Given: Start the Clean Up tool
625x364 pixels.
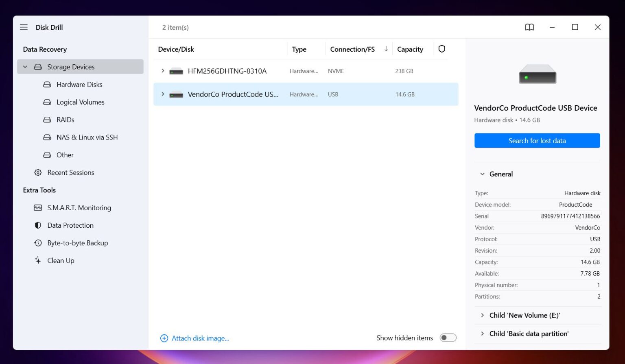Looking at the screenshot, I should [60, 260].
